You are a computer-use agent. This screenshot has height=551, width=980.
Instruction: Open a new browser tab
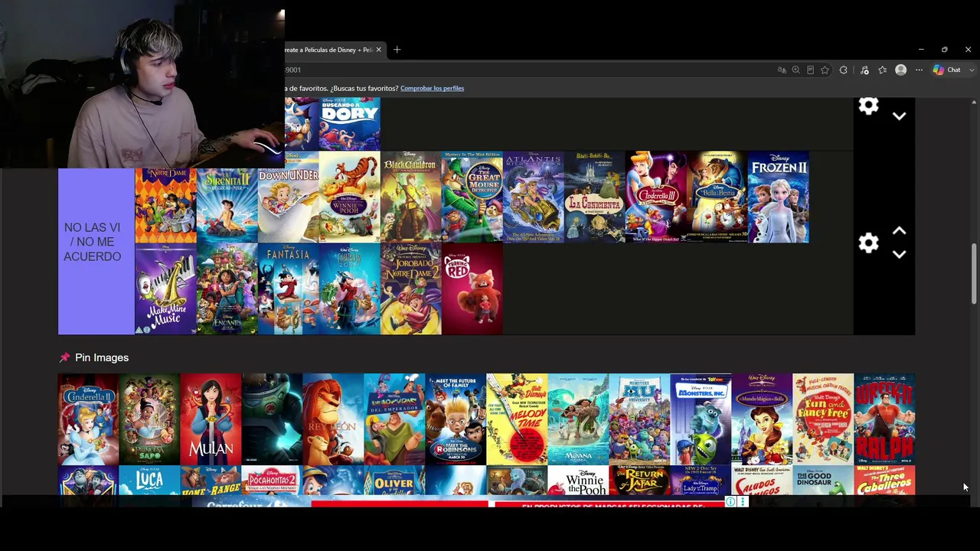click(x=397, y=50)
